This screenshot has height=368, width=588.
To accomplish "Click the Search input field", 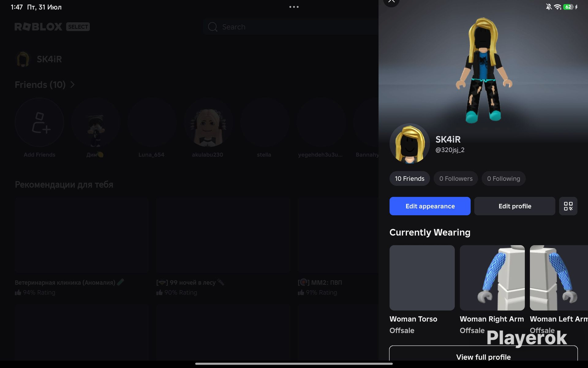I will 290,27.
